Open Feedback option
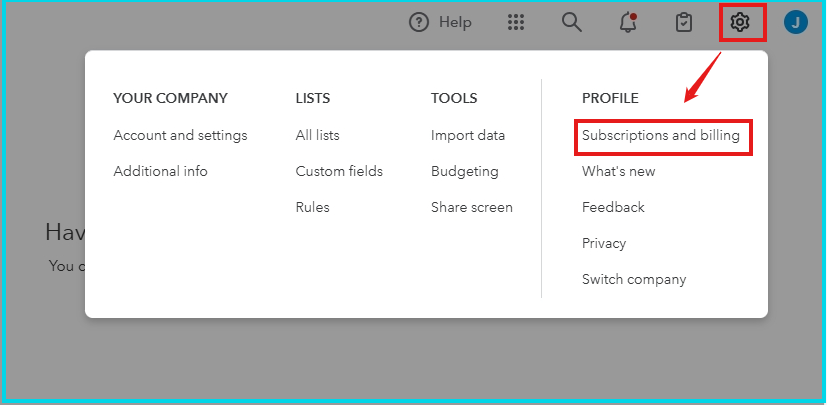827x405 pixels. [613, 207]
